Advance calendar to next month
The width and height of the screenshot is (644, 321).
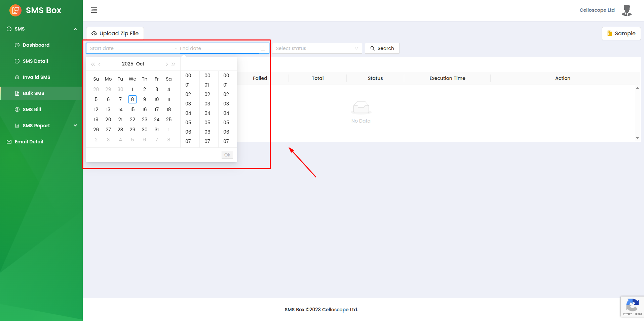167,64
